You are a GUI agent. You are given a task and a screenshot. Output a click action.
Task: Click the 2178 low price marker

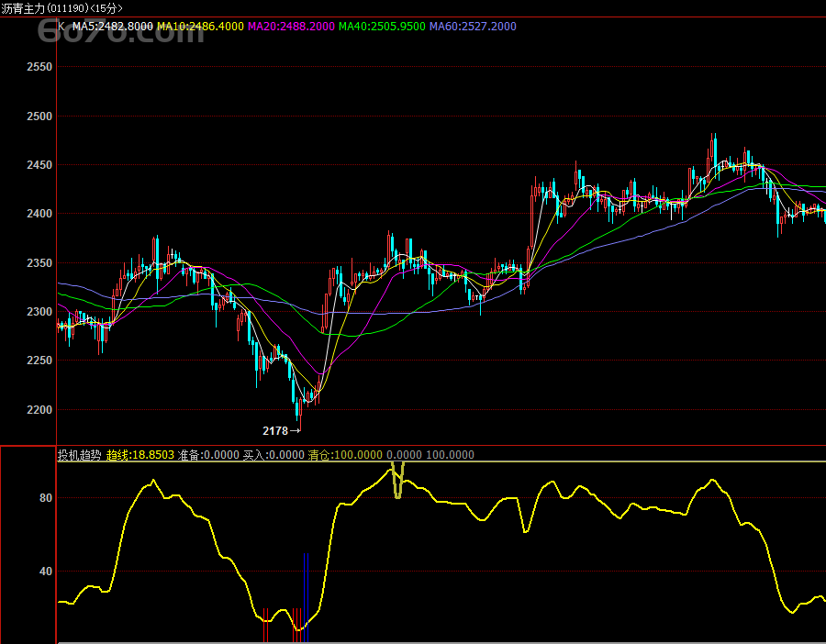[x=275, y=430]
